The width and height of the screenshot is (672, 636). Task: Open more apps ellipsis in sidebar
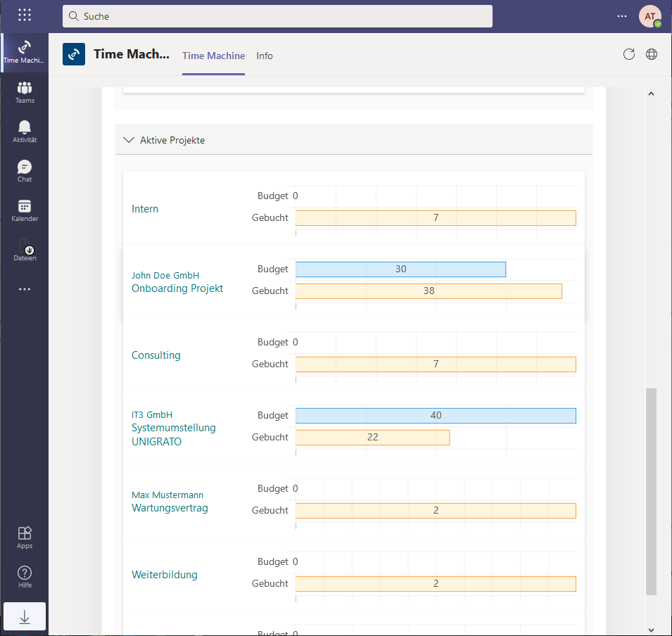click(x=25, y=289)
